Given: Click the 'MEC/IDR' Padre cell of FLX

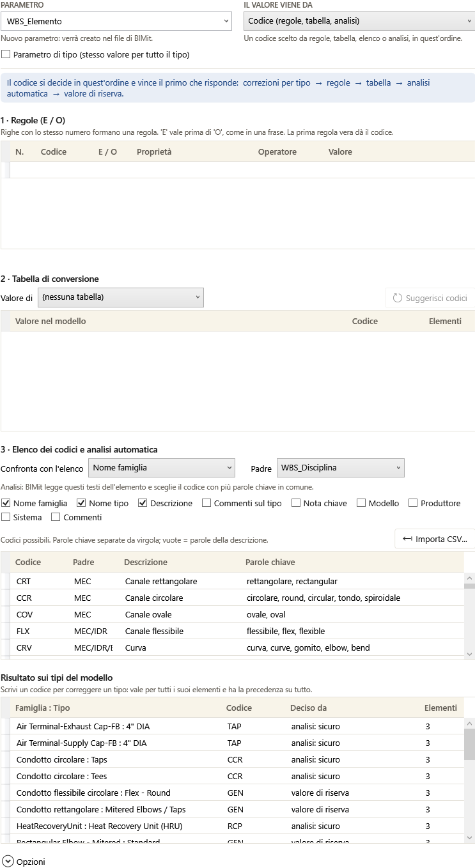Looking at the screenshot, I should pos(93,632).
